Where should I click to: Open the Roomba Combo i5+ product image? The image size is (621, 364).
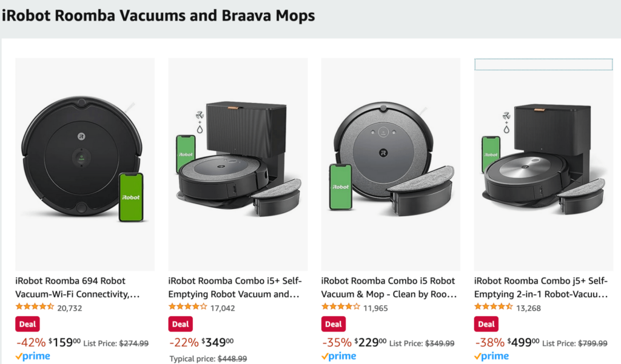[238, 164]
